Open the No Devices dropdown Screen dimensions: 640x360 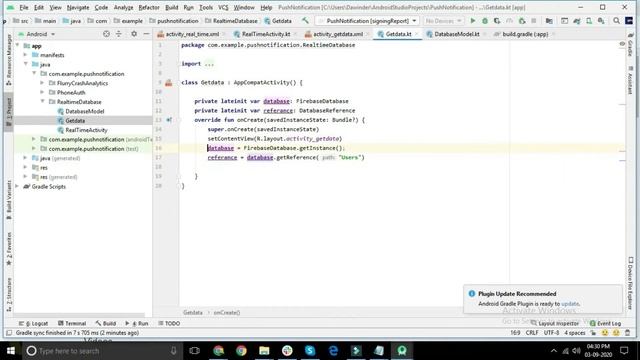coord(443,21)
